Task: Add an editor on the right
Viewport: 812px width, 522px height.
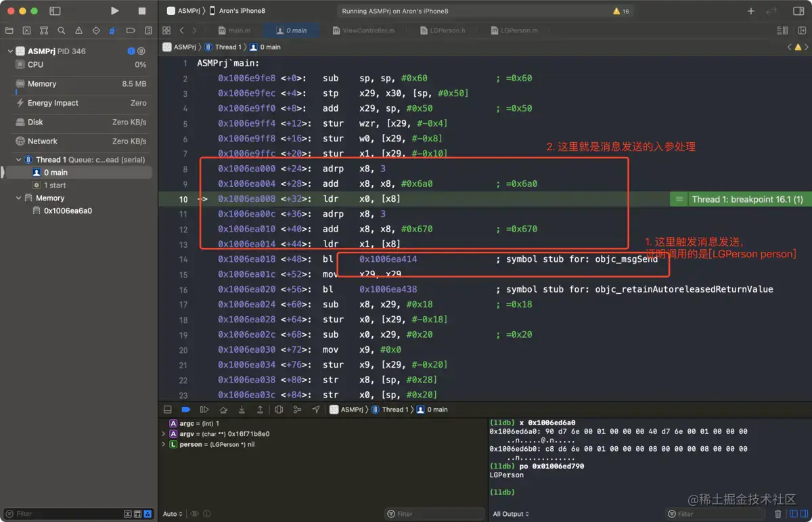Action: [800, 30]
